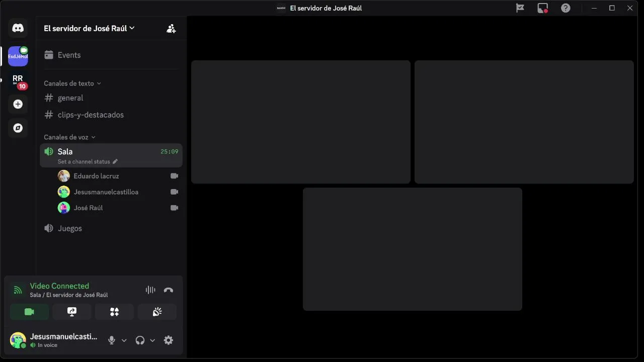
Task: Open the Video Connected status details
Action: [x=59, y=286]
